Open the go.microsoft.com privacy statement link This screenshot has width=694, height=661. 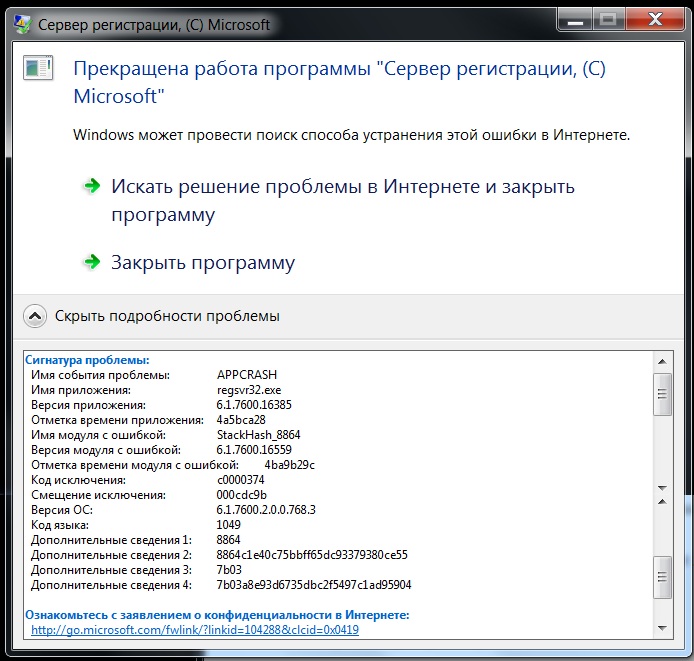[195, 630]
